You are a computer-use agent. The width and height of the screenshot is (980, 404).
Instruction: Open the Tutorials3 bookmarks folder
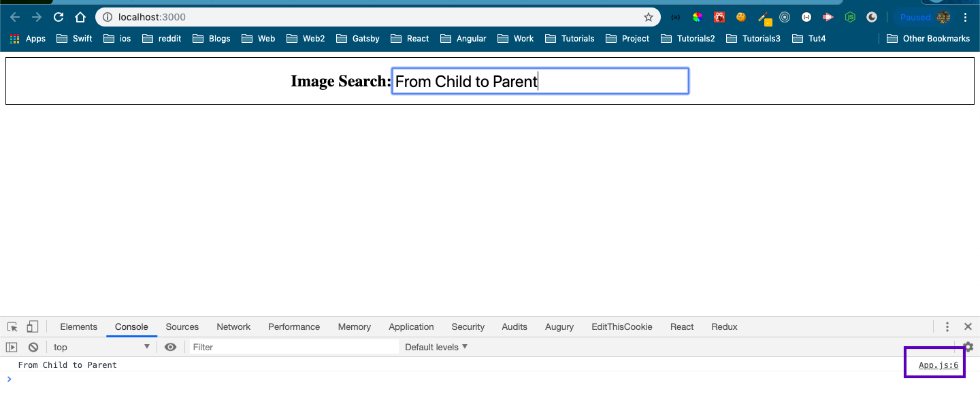pyautogui.click(x=753, y=39)
